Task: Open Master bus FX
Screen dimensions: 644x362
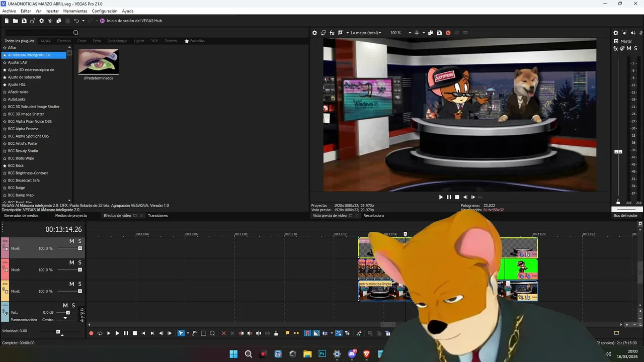Action: coord(615,48)
